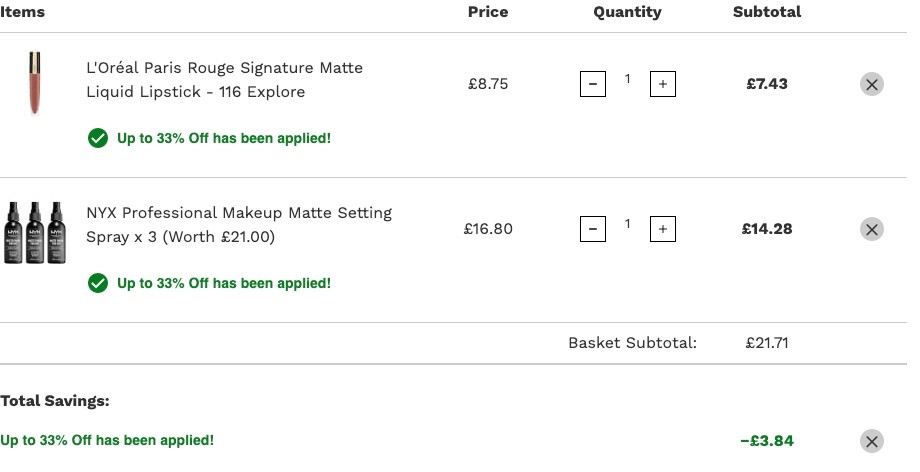The width and height of the screenshot is (920, 472).
Task: Click the L'Oréal lipstick product thumbnail
Action: (x=35, y=83)
